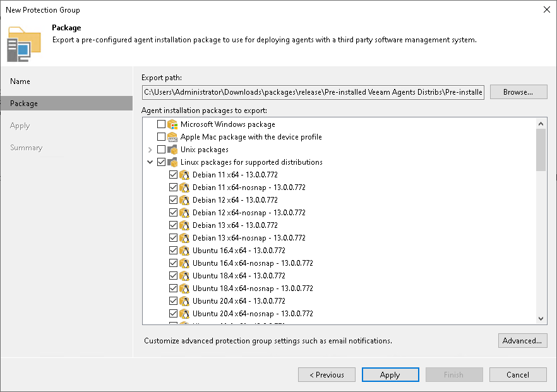
Task: Uncheck Debian 13 x64 - 13.0.0.772 checkbox
Action: click(173, 225)
